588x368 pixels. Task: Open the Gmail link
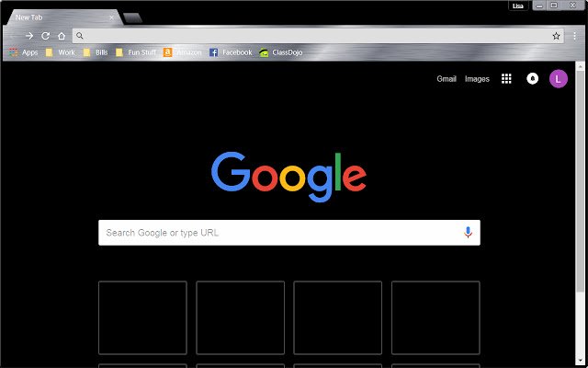click(447, 79)
